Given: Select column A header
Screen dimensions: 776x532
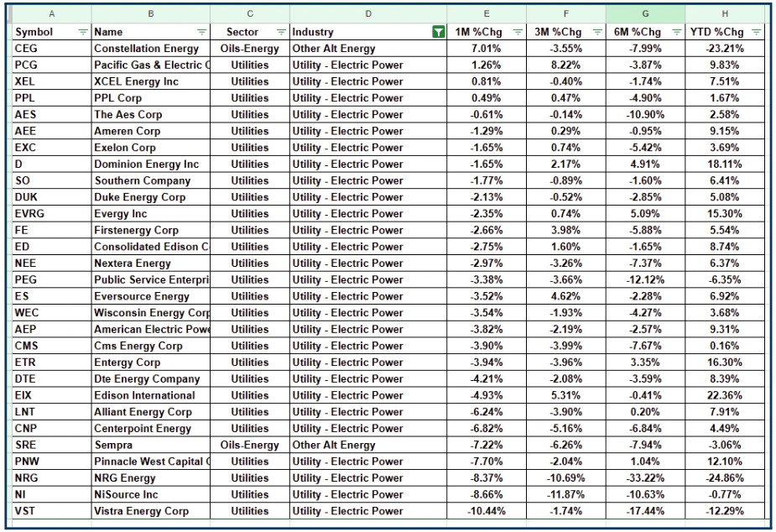Looking at the screenshot, I should [x=52, y=14].
